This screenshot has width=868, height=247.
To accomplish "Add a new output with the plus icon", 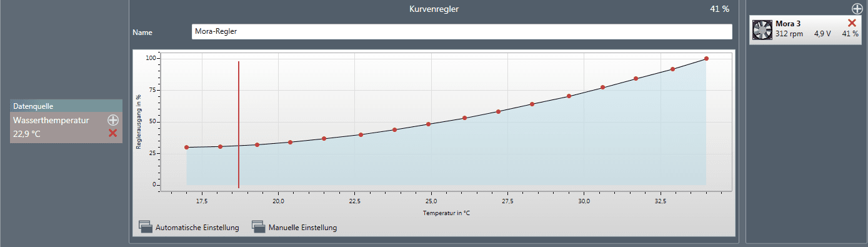I will click(857, 8).
